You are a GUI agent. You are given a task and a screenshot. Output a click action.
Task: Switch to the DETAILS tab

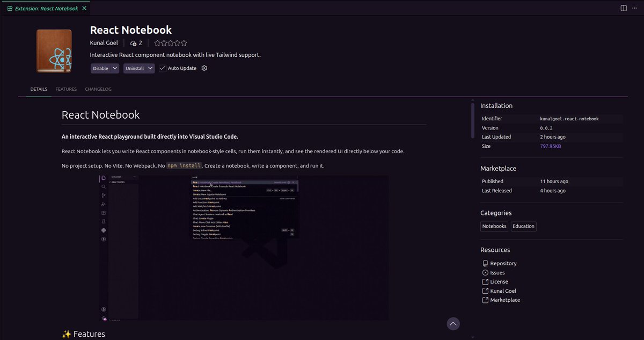39,89
